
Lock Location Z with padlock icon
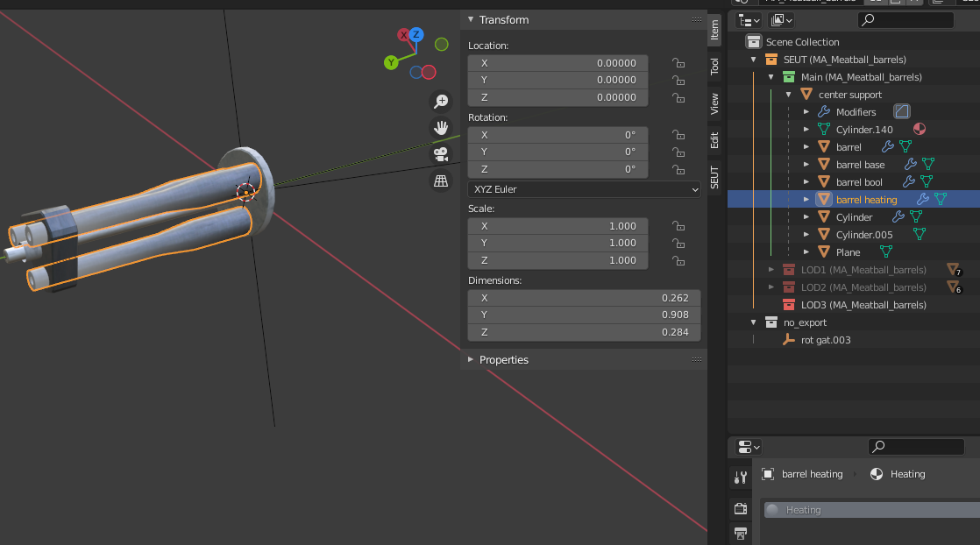[678, 97]
